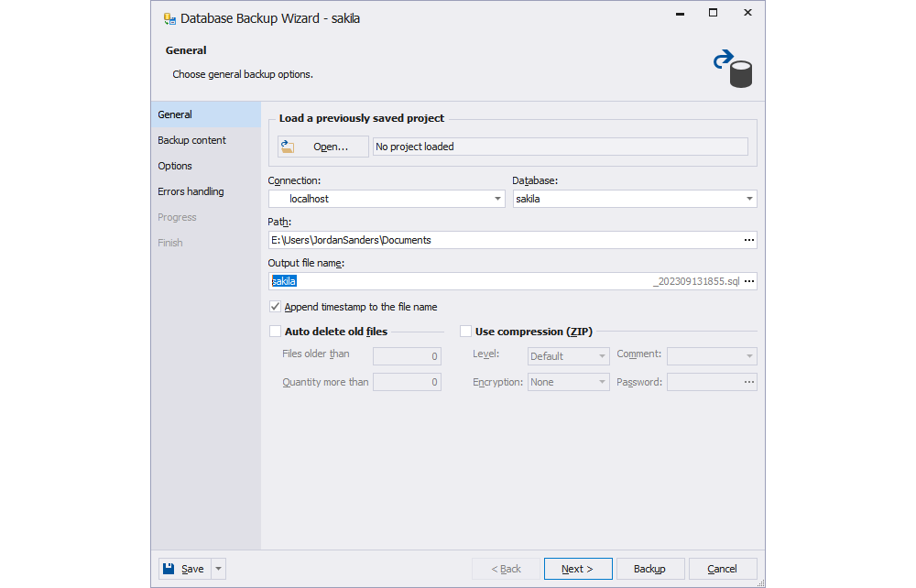Click the Save floppy disk icon
The image size is (916, 588).
[x=169, y=568]
